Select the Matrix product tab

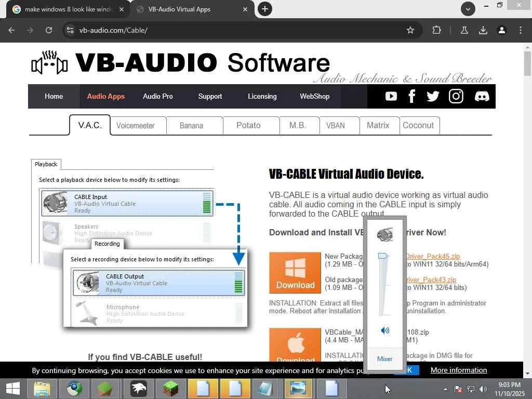379,126
